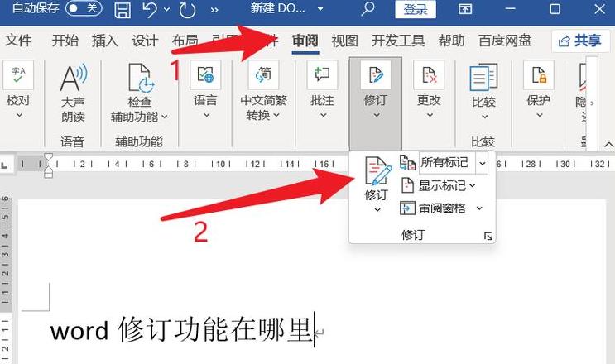The width and height of the screenshot is (615, 364).
Task: Click the 批注 comment icon
Action: [x=322, y=74]
